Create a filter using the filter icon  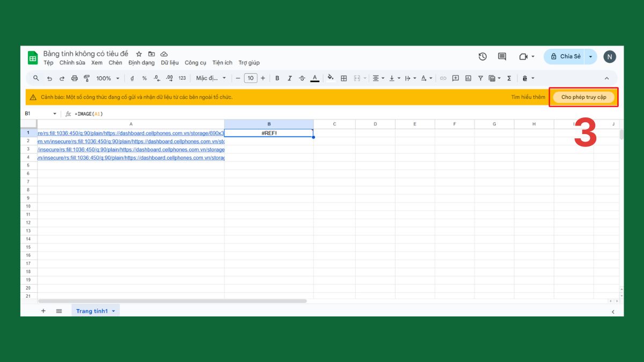[x=480, y=78]
